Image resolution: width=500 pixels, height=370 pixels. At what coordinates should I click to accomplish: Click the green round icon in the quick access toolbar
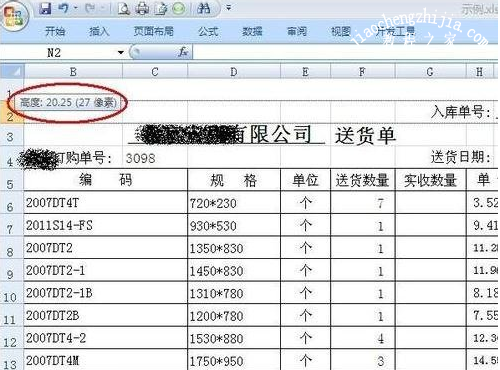click(179, 8)
